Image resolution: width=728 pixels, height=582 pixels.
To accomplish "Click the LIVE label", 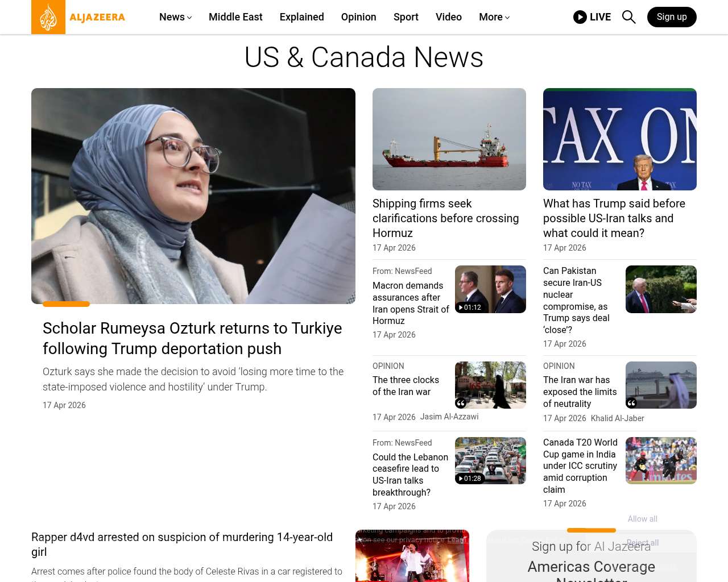I will [x=601, y=17].
